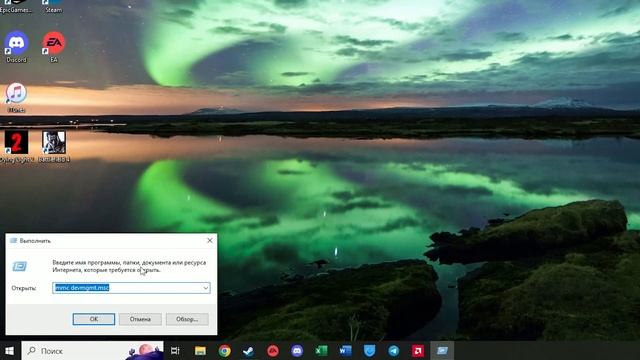Click the Выполнить title bar text

tap(35, 241)
